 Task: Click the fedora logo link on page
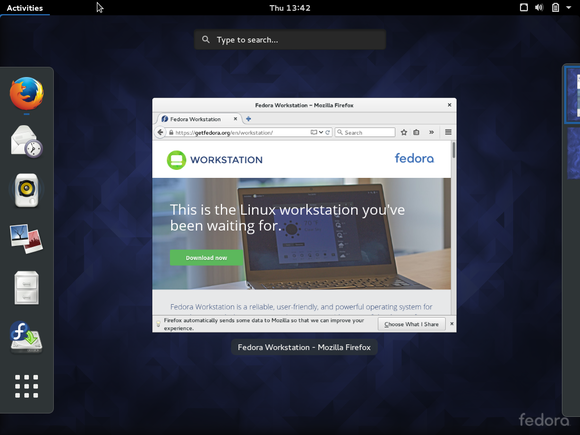point(414,158)
